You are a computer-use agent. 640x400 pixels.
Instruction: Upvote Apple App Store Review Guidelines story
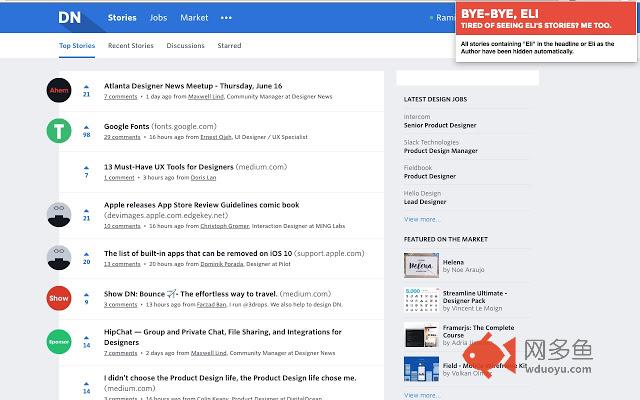(86, 211)
